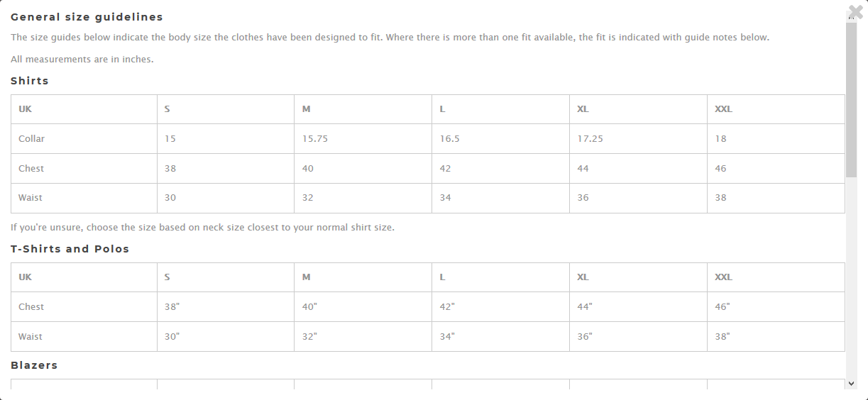
Task: Click the Collar row label
Action: coord(31,139)
